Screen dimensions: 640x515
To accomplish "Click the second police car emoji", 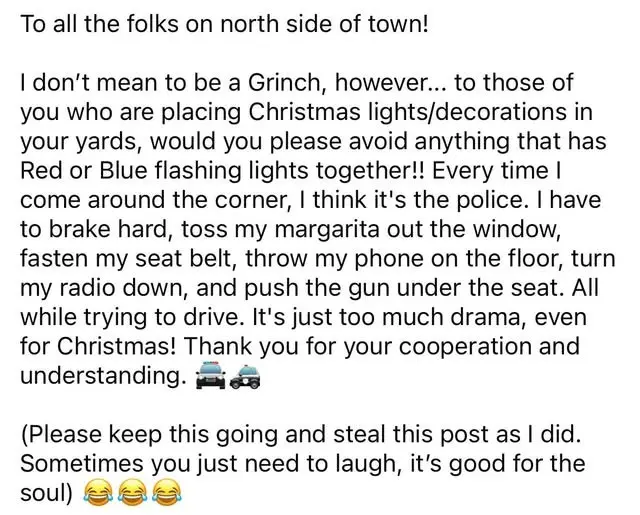I will (x=245, y=379).
